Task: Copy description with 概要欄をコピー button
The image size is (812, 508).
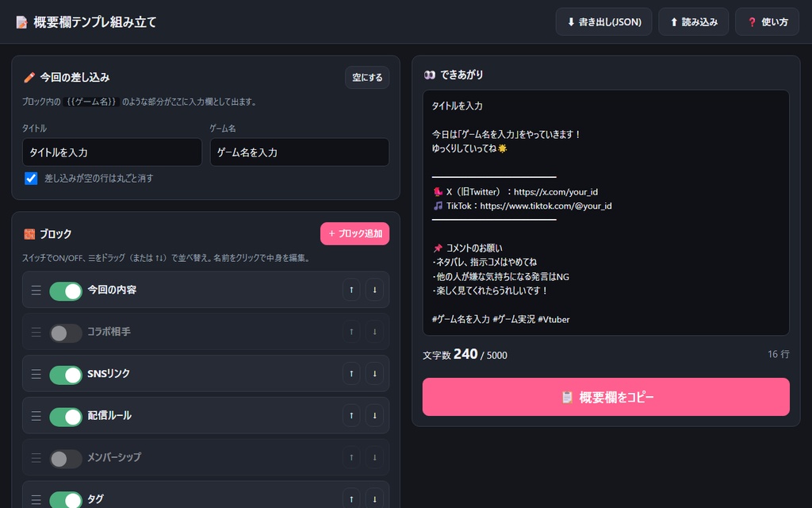Action: (606, 397)
